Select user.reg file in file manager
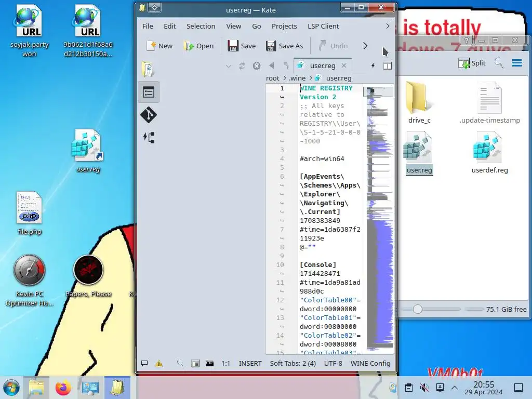Screen dimensions: 532x399 coord(419,153)
